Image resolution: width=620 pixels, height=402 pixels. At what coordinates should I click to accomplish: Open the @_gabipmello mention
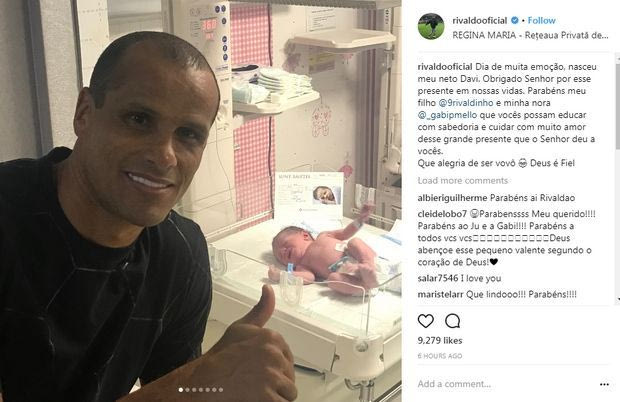(447, 115)
